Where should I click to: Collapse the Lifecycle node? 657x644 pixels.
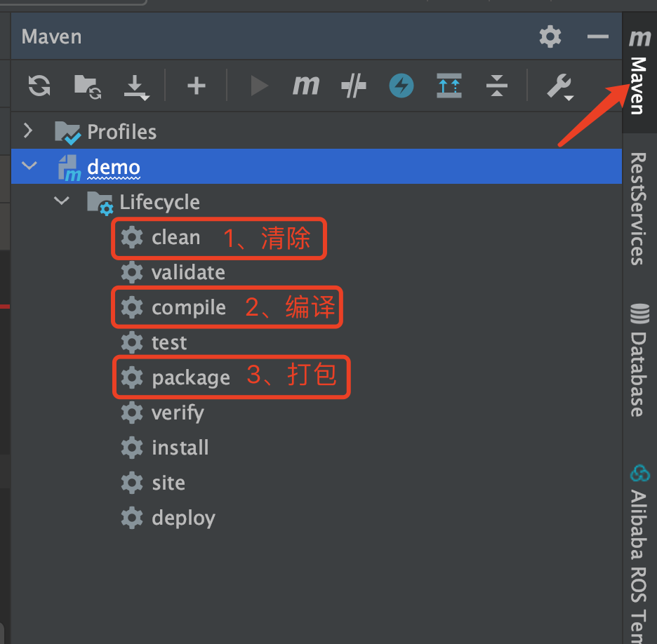[62, 201]
